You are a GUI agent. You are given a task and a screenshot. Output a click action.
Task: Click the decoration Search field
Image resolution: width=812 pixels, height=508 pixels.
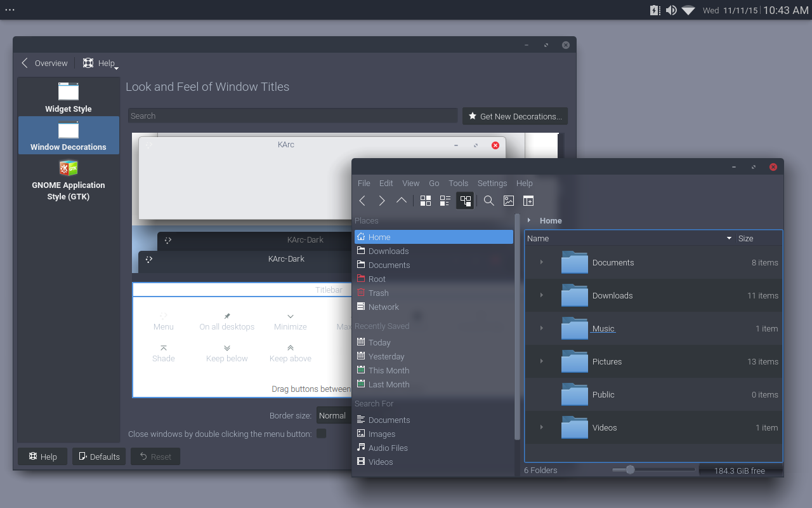pyautogui.click(x=292, y=116)
